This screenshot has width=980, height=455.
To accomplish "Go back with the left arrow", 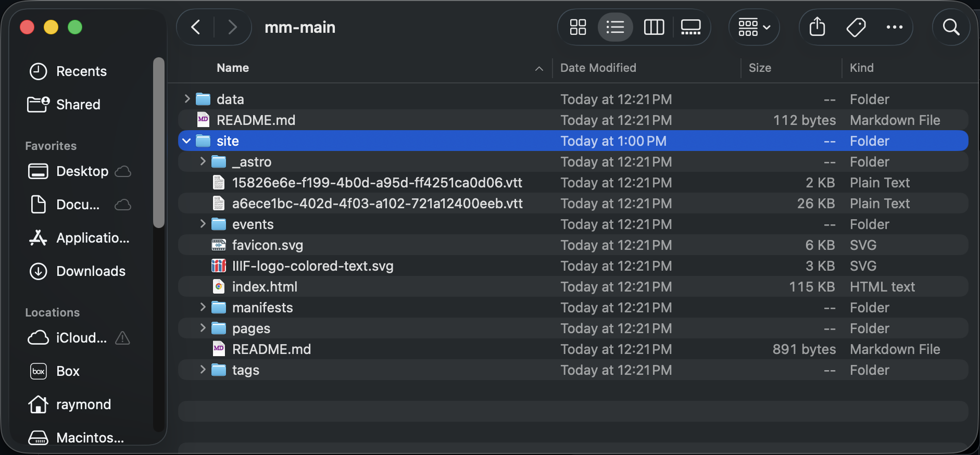I will [x=196, y=27].
